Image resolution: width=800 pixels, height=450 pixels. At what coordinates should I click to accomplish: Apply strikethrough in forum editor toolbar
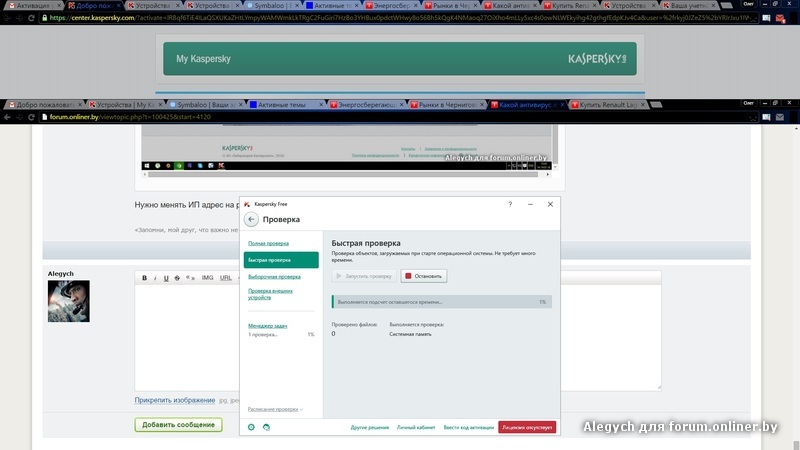click(177, 278)
